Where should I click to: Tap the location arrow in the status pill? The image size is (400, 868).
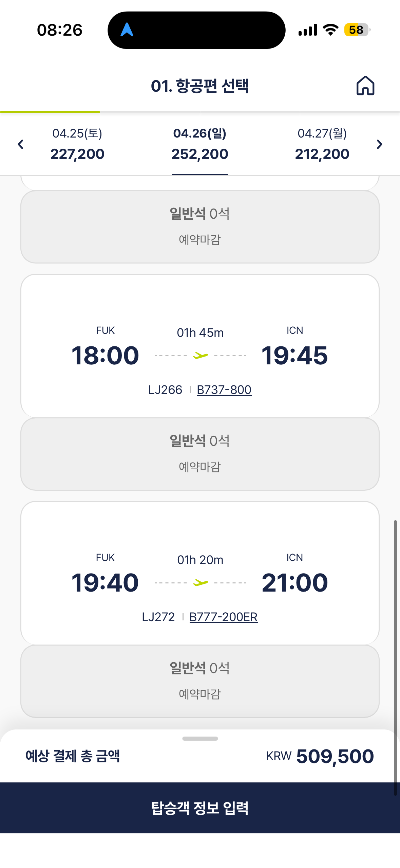coord(127,30)
